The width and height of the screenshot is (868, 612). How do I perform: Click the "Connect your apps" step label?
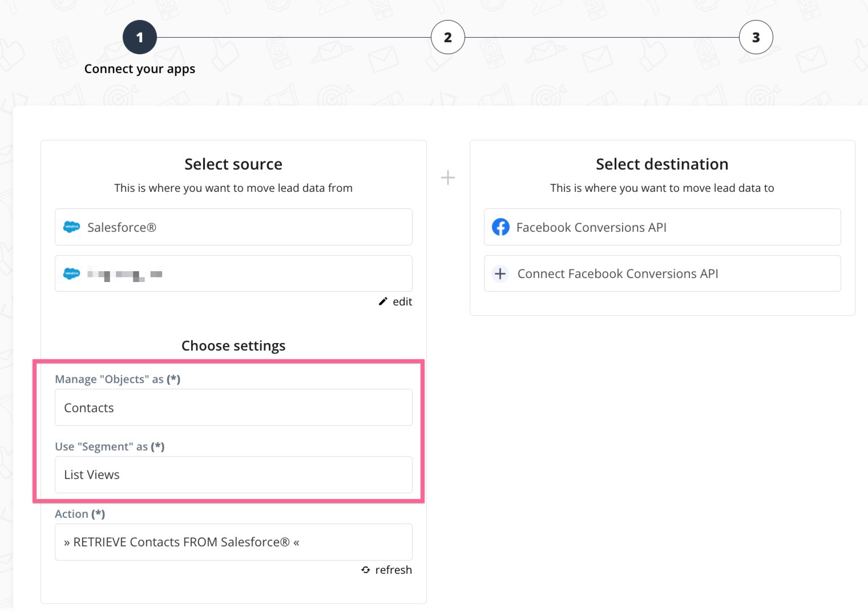(x=140, y=69)
